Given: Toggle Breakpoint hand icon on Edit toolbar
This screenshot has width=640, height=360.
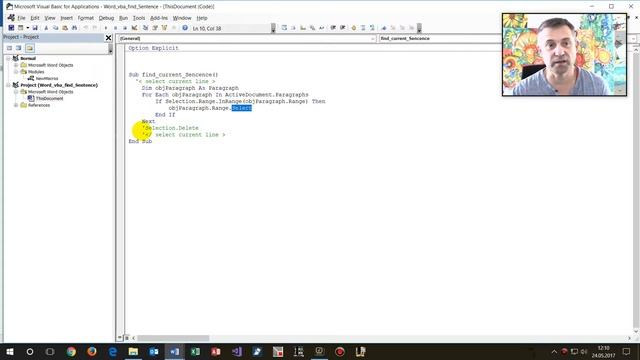Looking at the screenshot, I should pyautogui.click(x=353, y=28).
